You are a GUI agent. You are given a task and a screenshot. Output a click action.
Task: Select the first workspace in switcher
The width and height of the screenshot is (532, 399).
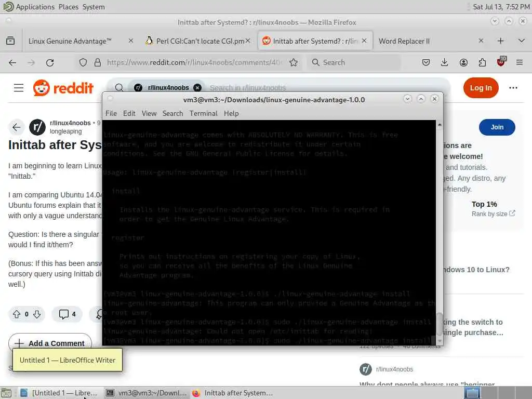click(472, 393)
